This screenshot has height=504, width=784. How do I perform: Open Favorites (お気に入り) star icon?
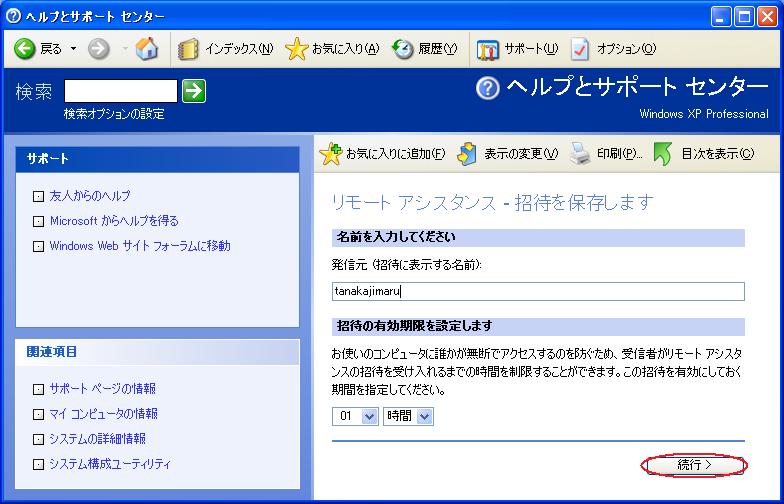[296, 49]
